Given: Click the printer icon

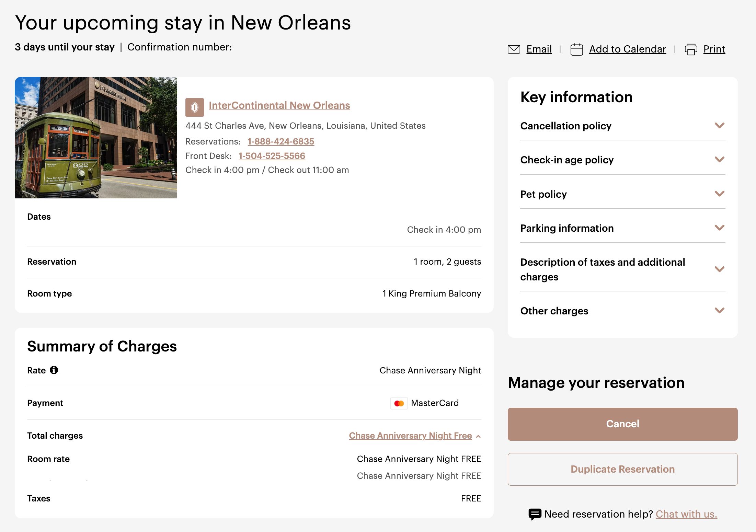Looking at the screenshot, I should [691, 49].
